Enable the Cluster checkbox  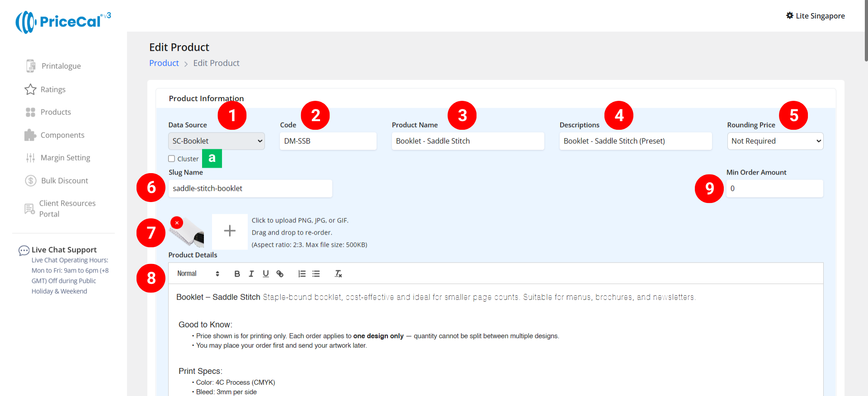(x=172, y=159)
